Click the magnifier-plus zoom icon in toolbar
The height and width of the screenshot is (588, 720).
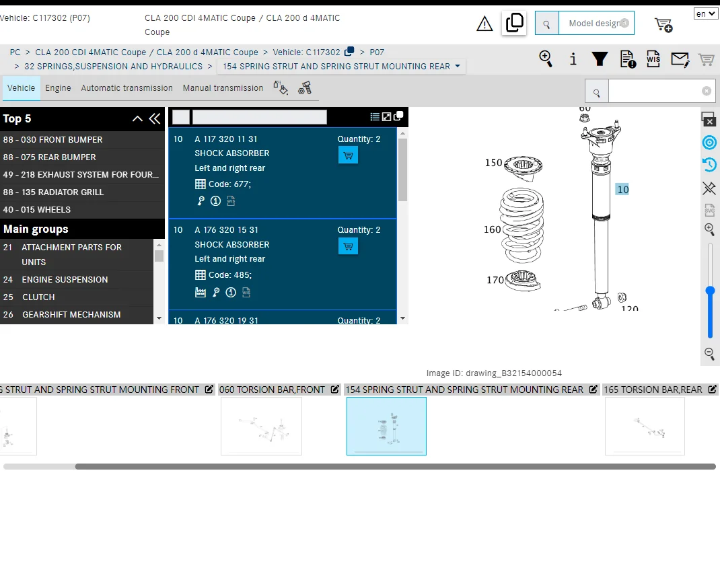(546, 59)
